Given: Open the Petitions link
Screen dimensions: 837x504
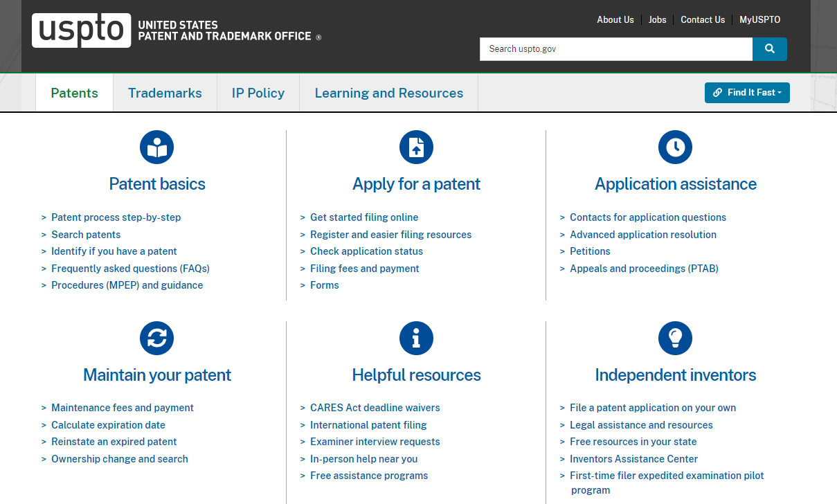Looking at the screenshot, I should point(590,251).
